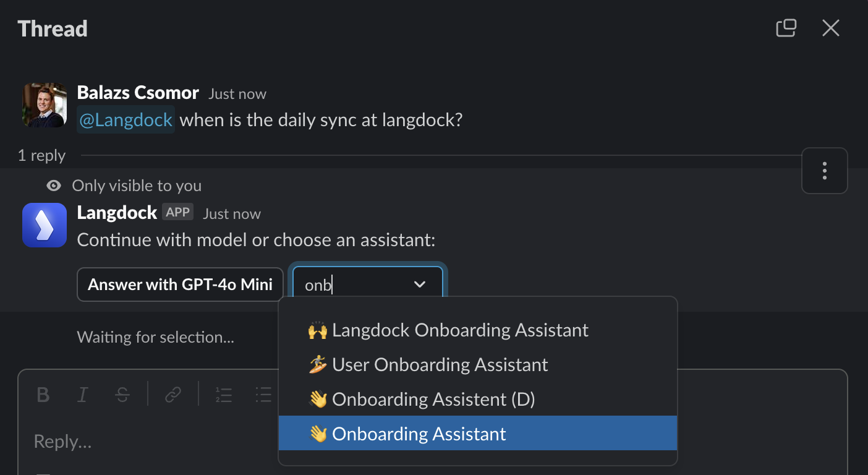Click the assistant search field containing onb
This screenshot has width=868, height=475.
[x=368, y=285]
